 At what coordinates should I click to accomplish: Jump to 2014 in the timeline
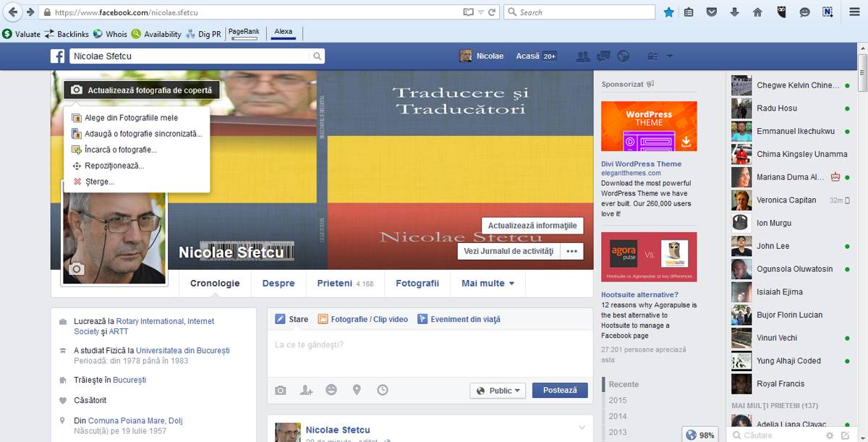click(618, 416)
